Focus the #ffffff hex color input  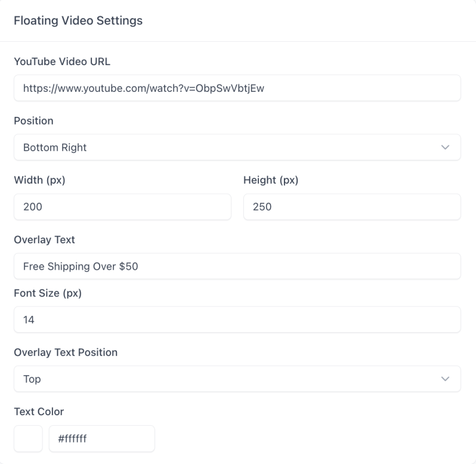(x=101, y=439)
